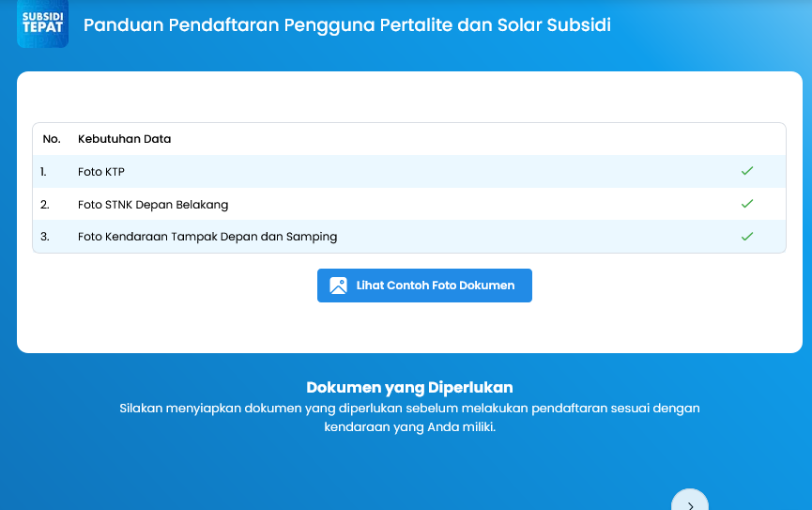The height and width of the screenshot is (510, 812).
Task: Go to the next slide with the chevron arrow
Action: pos(690,502)
